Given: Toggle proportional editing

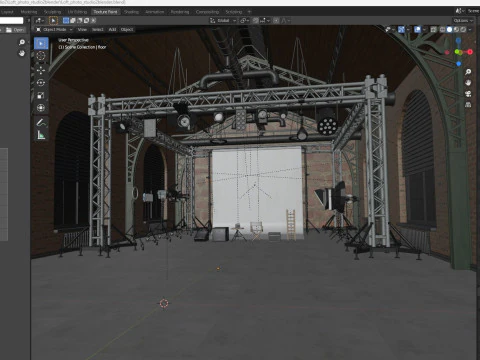Looking at the screenshot, I should pyautogui.click(x=276, y=21).
